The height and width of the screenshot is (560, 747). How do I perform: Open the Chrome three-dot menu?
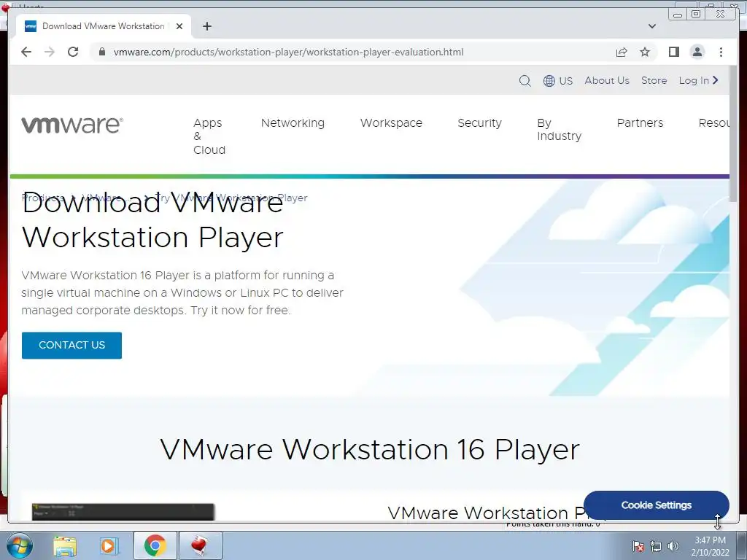click(x=721, y=52)
